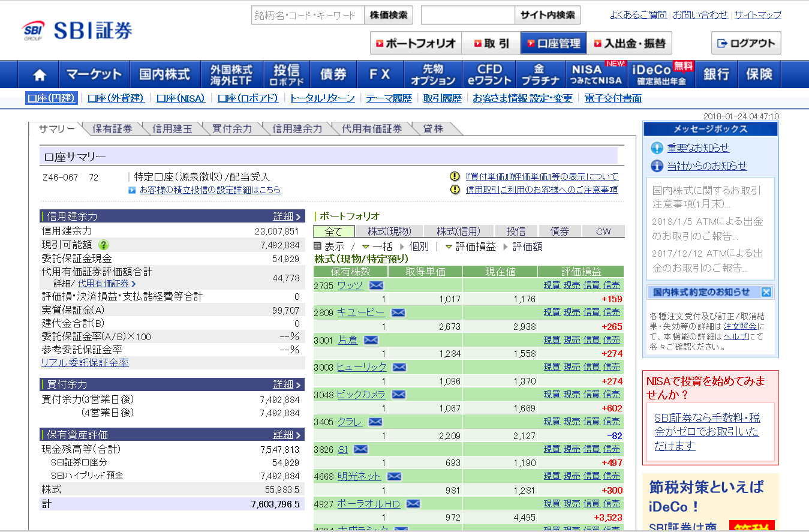Open the 外国株式 海外ETF menu
Viewport: 809px width, 532px height.
[x=231, y=74]
